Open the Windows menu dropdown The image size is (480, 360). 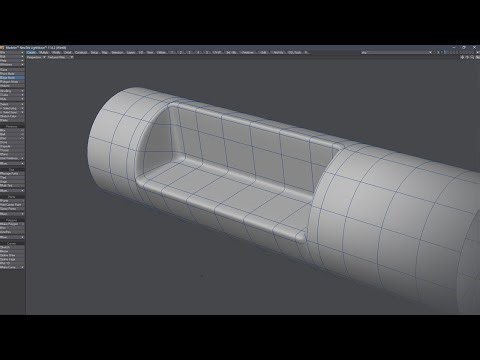(12, 65)
